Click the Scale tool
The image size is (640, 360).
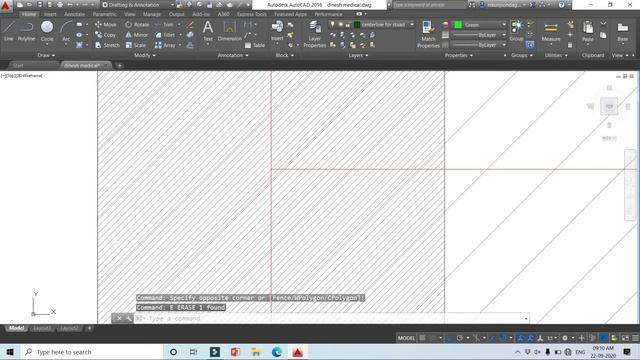pyautogui.click(x=136, y=45)
